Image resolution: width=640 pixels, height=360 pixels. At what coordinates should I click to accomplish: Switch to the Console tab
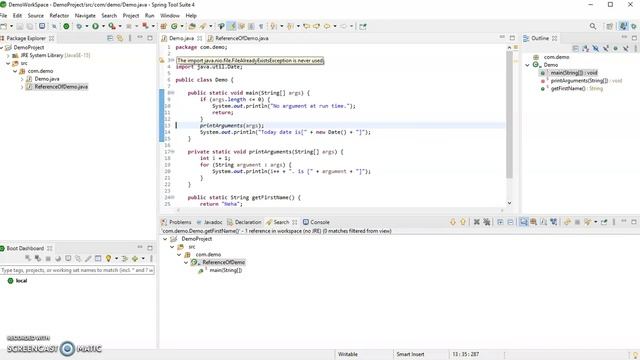click(316, 222)
